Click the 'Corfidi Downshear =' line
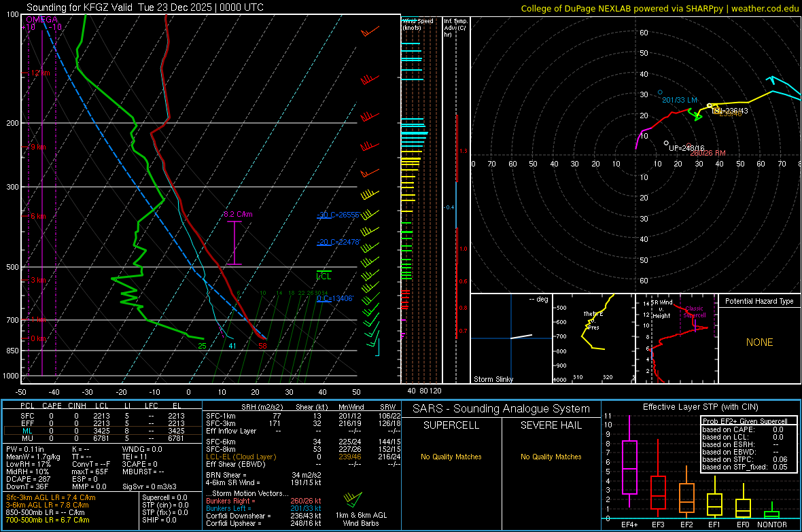The width and height of the screenshot is (802, 532). (264, 516)
